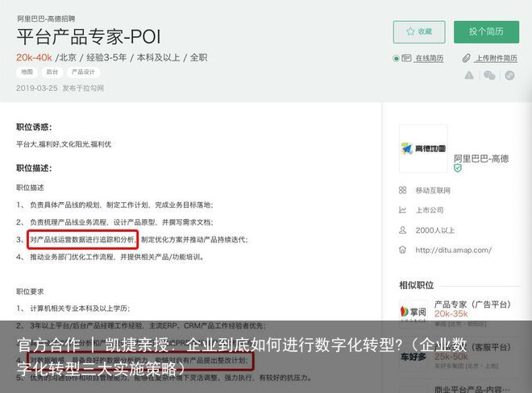Click text 移动互联网
532x393 pixels.
pos(433,191)
